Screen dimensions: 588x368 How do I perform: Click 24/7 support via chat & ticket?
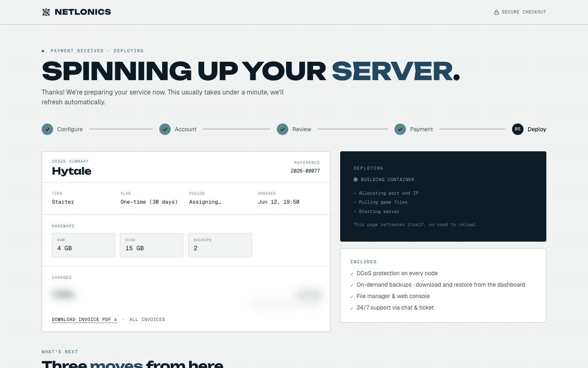[x=395, y=308]
